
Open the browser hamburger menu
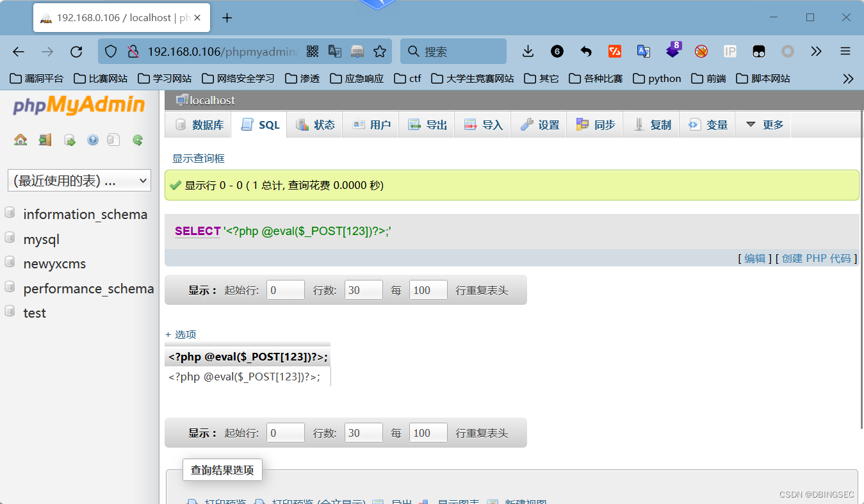[x=845, y=51]
